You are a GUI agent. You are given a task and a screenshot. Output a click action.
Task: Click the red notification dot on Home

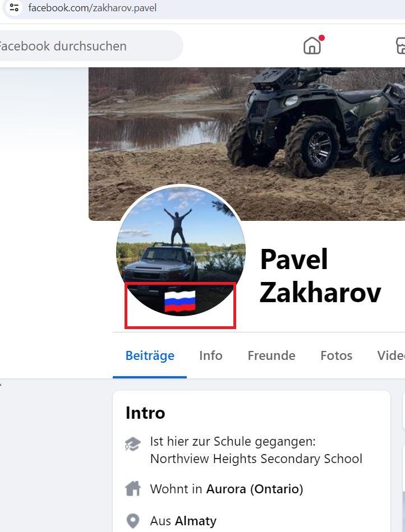(x=321, y=38)
